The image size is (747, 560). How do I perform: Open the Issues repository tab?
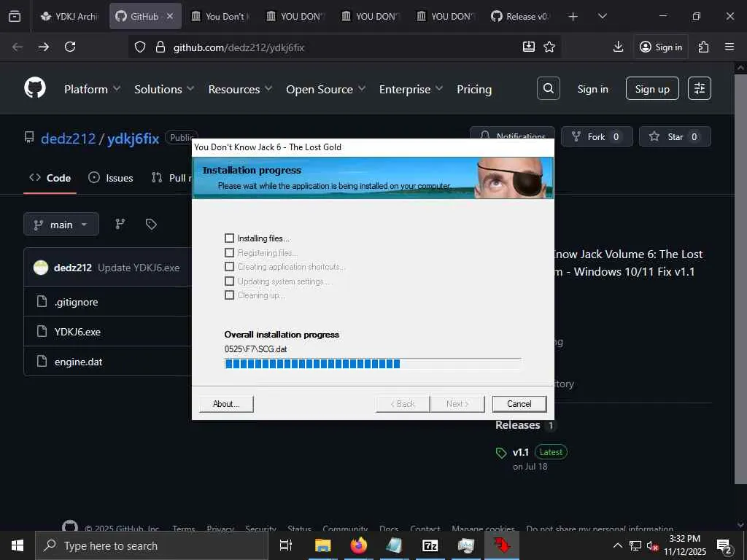coord(111,178)
